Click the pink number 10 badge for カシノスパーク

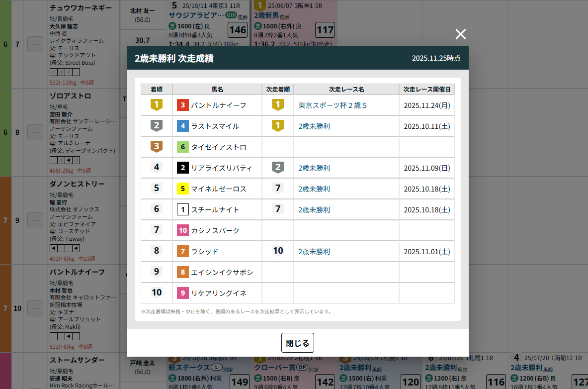coord(183,231)
